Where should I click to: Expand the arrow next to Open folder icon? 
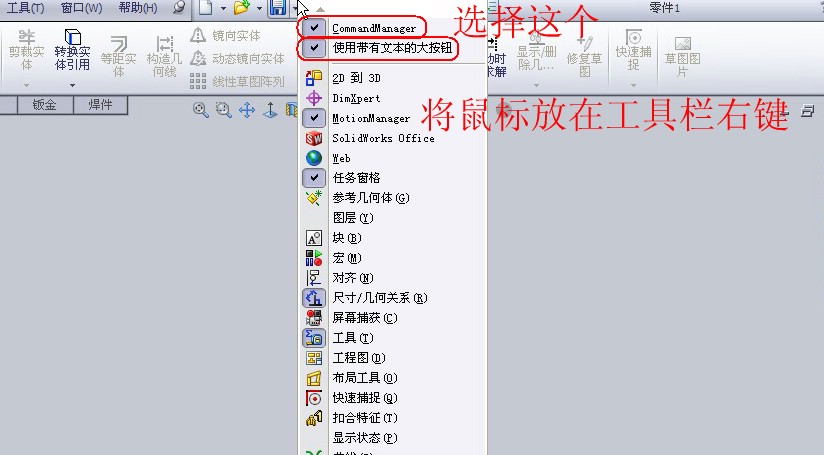[x=259, y=8]
